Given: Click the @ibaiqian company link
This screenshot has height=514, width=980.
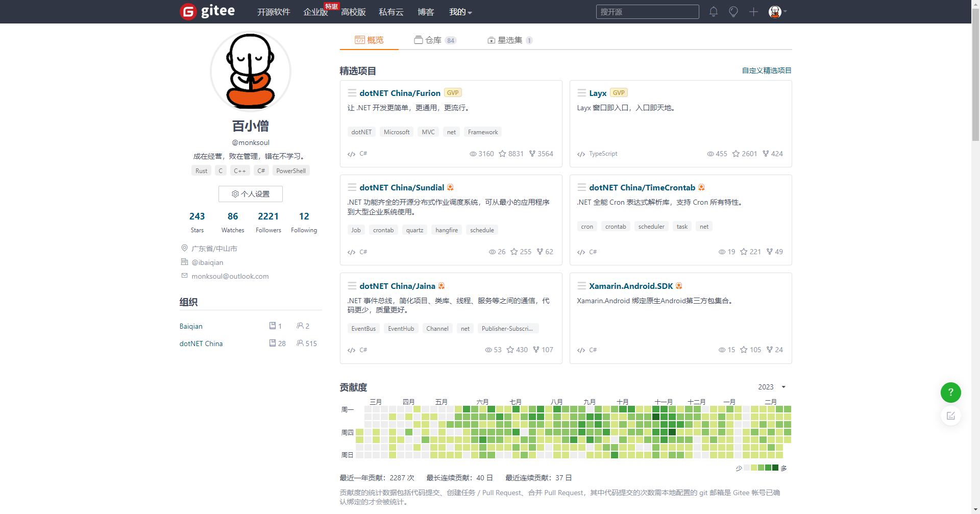Looking at the screenshot, I should coord(207,262).
